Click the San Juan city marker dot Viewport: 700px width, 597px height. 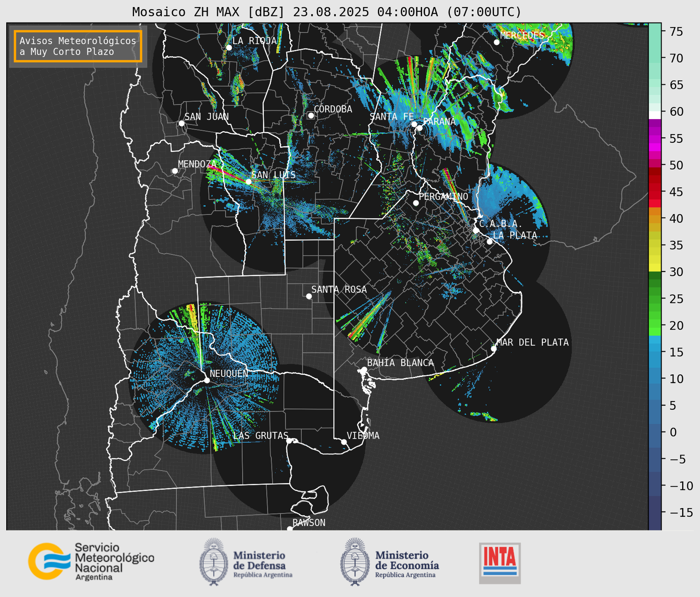[181, 123]
